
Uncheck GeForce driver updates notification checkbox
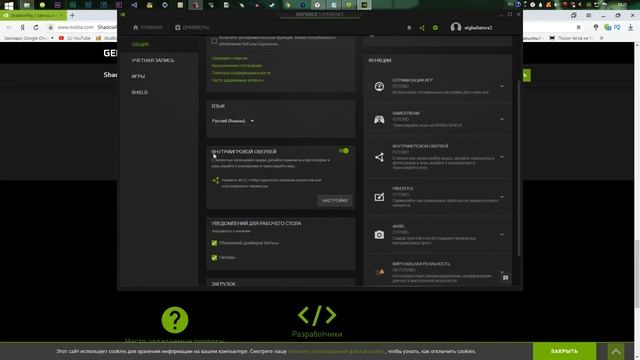point(214,243)
